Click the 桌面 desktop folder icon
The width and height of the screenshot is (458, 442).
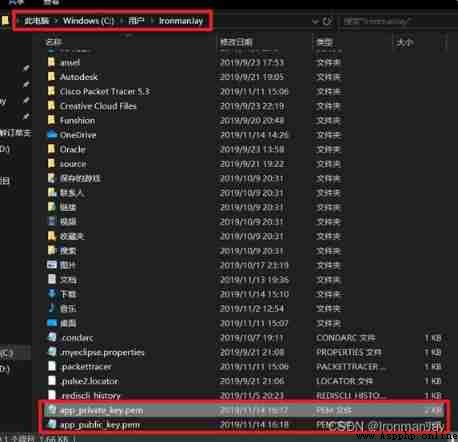pos(52,323)
